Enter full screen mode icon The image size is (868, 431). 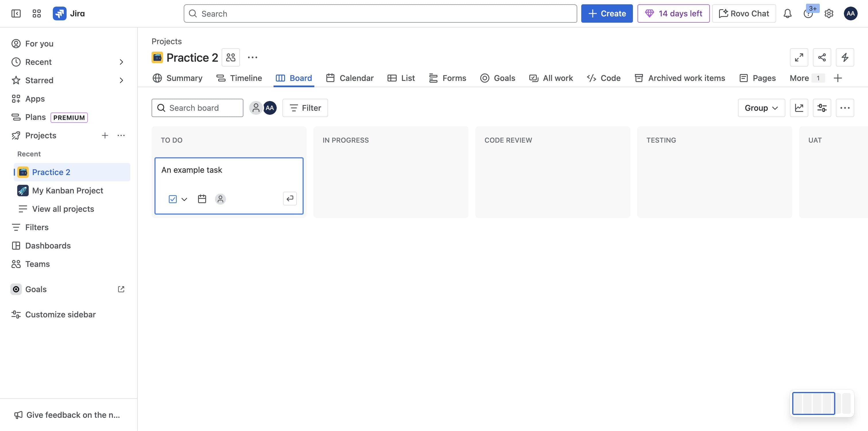coord(799,57)
